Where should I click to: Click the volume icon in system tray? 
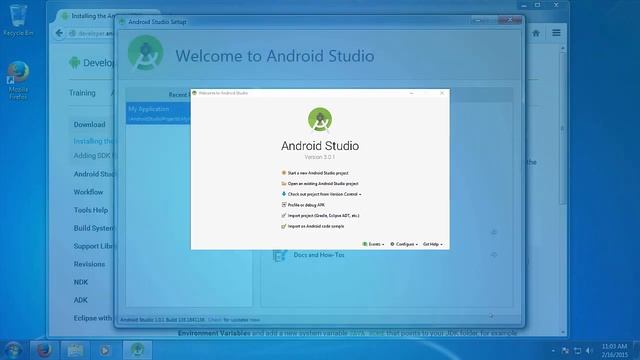coord(589,351)
